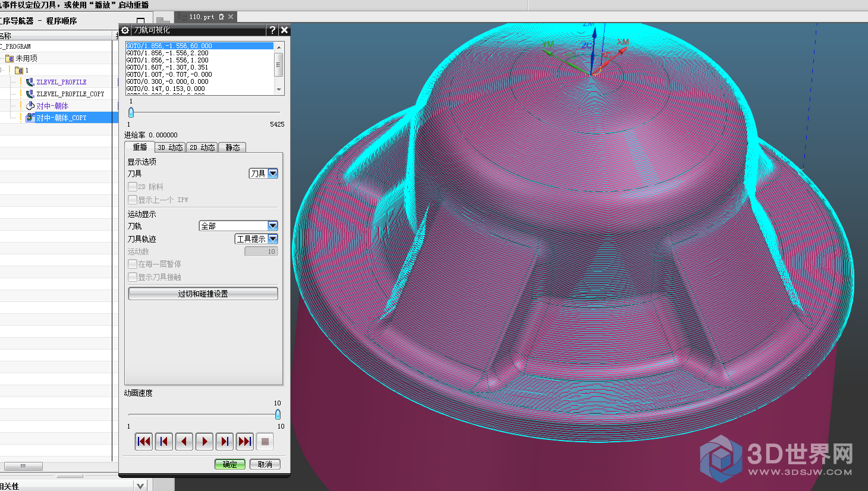Select 对中-朝体 operation row
This screenshot has width=868, height=491.
pyautogui.click(x=52, y=106)
